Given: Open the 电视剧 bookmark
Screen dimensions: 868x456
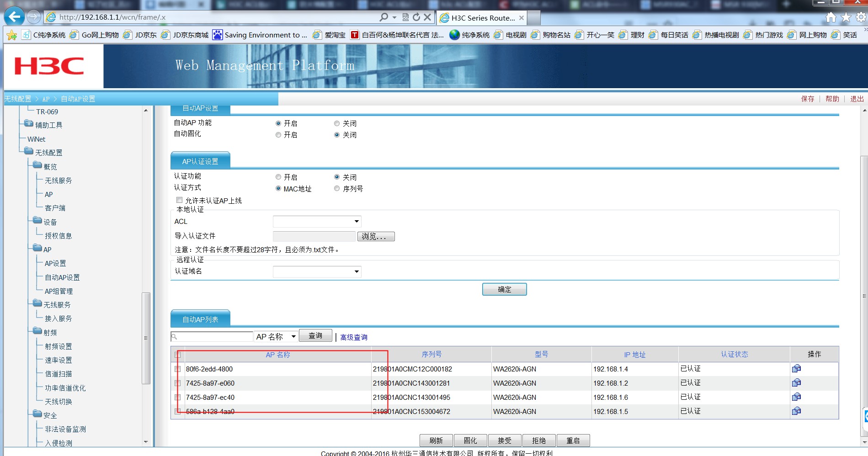Looking at the screenshot, I should point(510,35).
